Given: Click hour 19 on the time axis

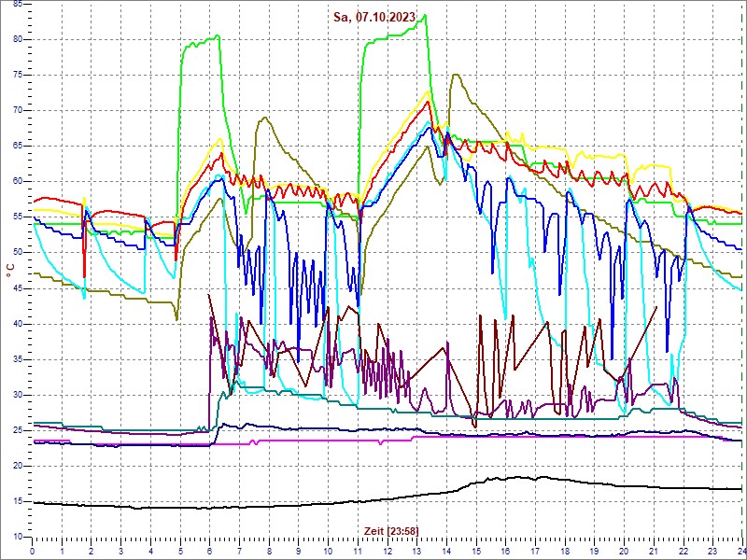Looking at the screenshot, I should (594, 551).
